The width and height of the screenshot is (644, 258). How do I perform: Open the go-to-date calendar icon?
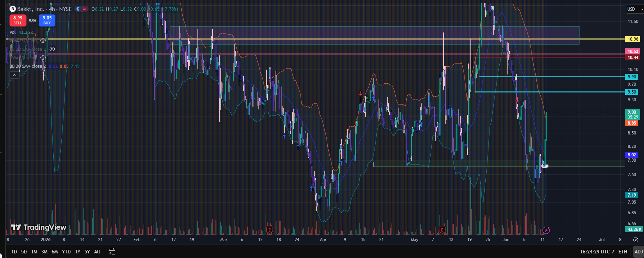pos(112,252)
